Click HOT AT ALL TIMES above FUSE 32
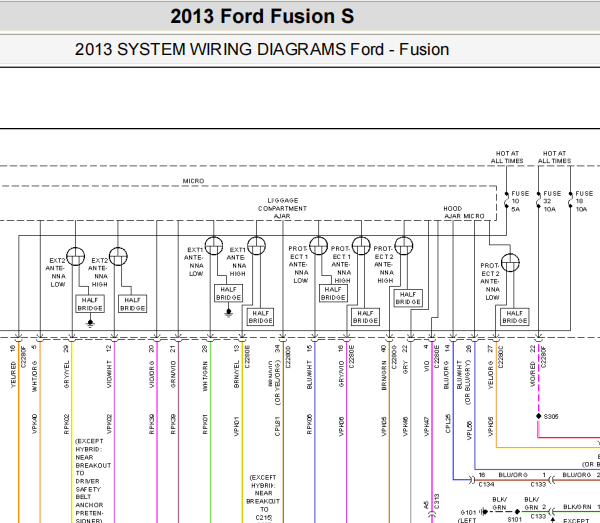The image size is (600, 523). (554, 157)
